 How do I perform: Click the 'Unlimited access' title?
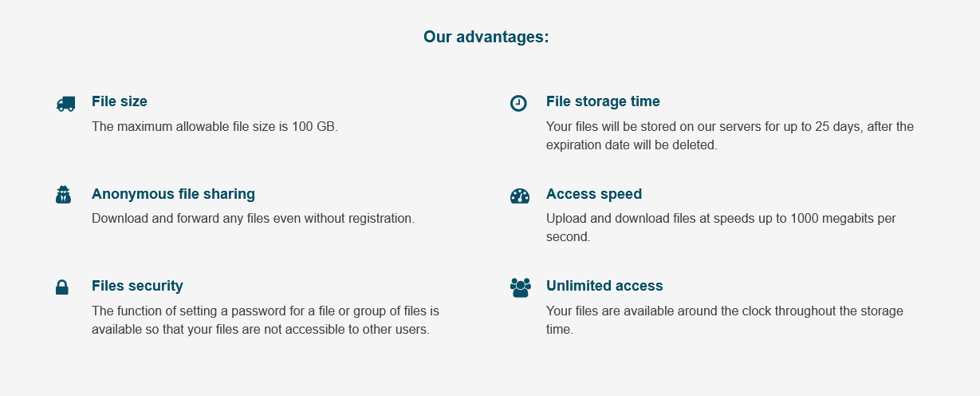tap(604, 286)
